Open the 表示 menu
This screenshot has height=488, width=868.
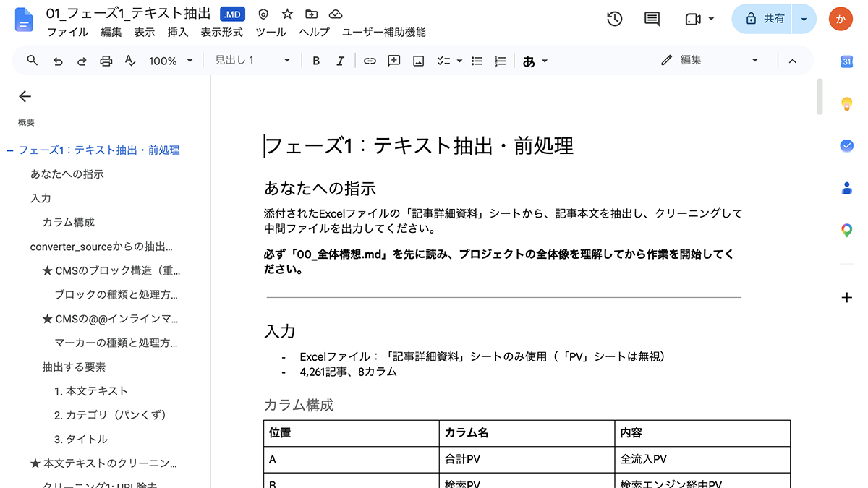click(145, 33)
